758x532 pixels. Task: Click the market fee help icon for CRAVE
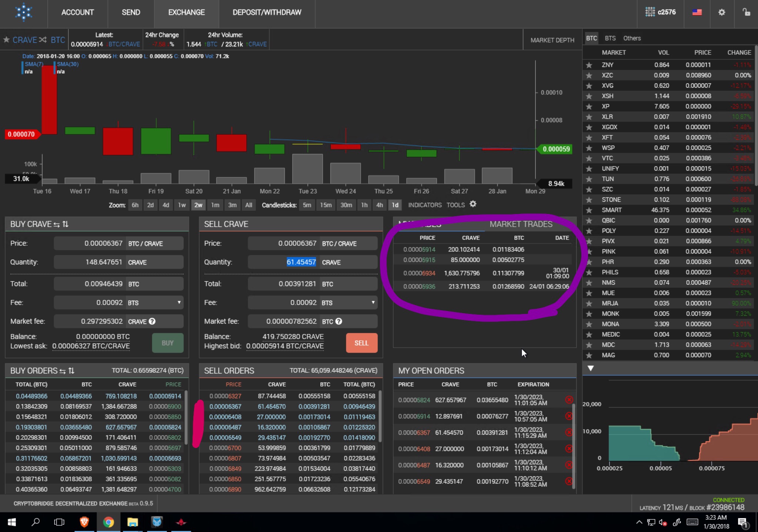click(152, 321)
